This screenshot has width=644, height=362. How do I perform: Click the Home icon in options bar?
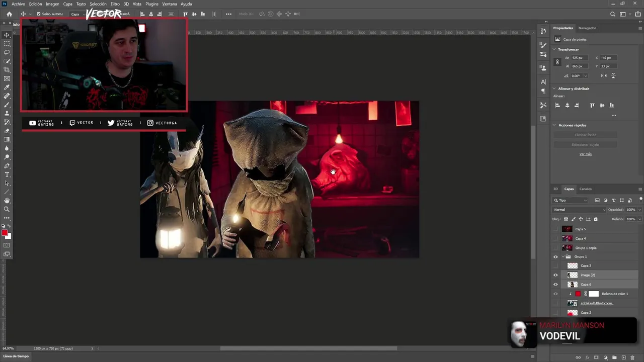point(9,14)
